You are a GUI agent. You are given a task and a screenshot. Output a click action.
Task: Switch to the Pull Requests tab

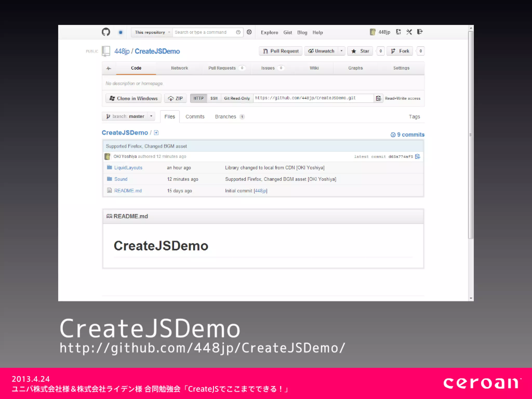pyautogui.click(x=227, y=68)
